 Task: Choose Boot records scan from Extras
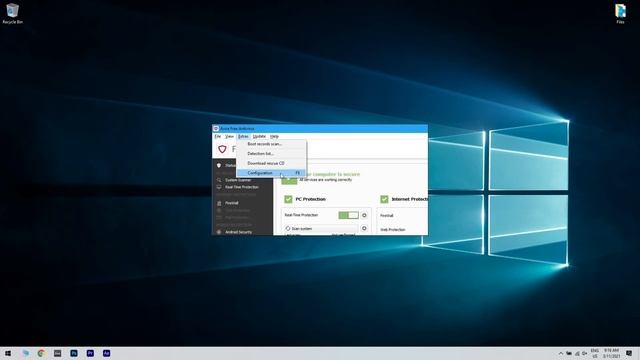coord(271,144)
